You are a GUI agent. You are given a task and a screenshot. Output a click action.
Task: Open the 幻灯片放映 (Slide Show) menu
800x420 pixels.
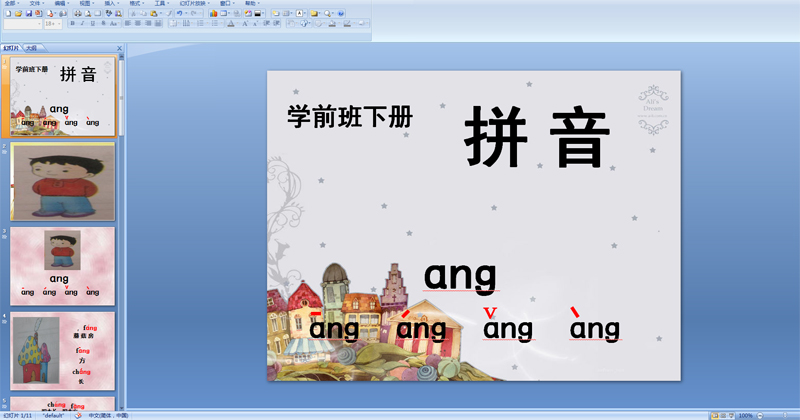pos(193,4)
